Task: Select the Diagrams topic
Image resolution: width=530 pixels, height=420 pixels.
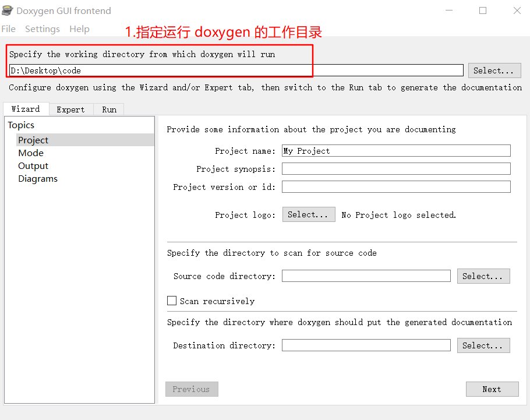Action: [x=38, y=179]
